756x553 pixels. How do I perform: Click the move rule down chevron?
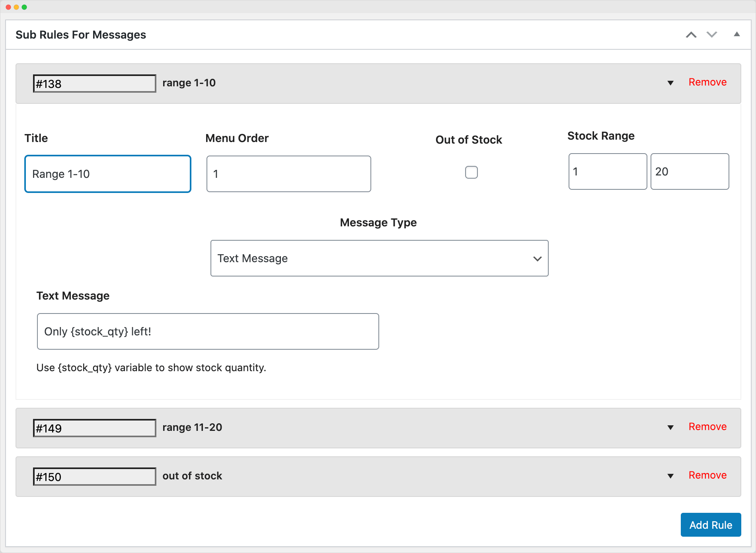[712, 35]
